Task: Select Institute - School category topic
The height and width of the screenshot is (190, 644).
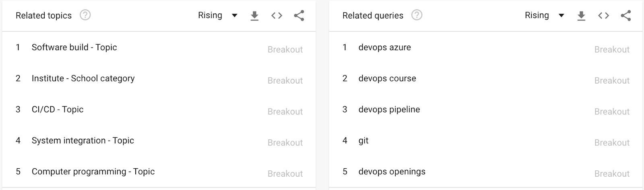Action: coord(159,78)
